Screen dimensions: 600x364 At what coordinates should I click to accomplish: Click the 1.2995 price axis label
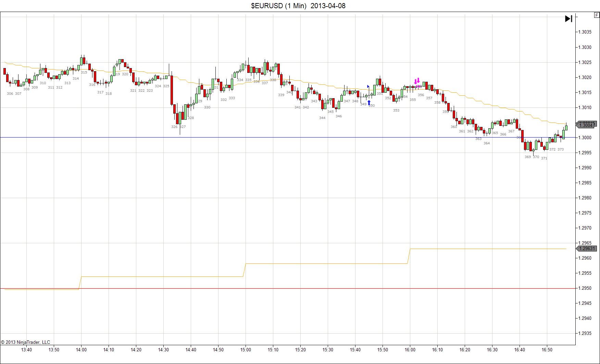585,153
